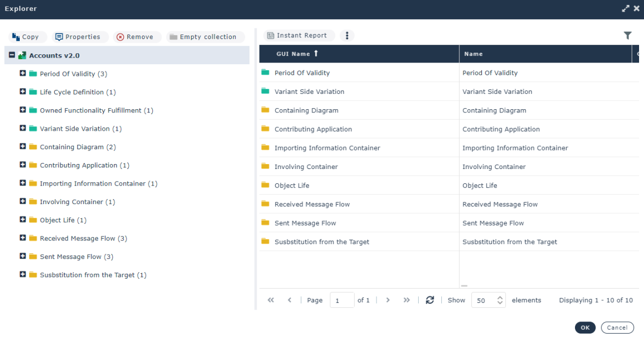Click the refresh icon in pagination bar
Screen dimensions: 644x338
pos(430,300)
